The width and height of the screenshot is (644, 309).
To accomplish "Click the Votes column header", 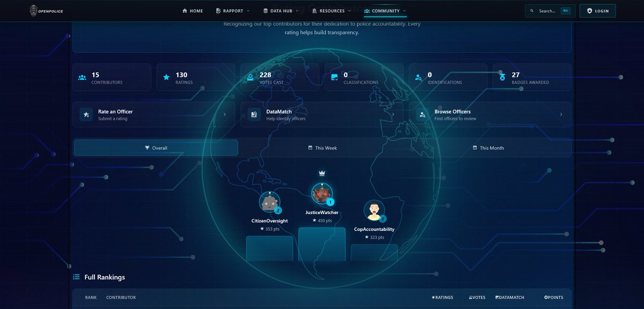I will point(477,297).
